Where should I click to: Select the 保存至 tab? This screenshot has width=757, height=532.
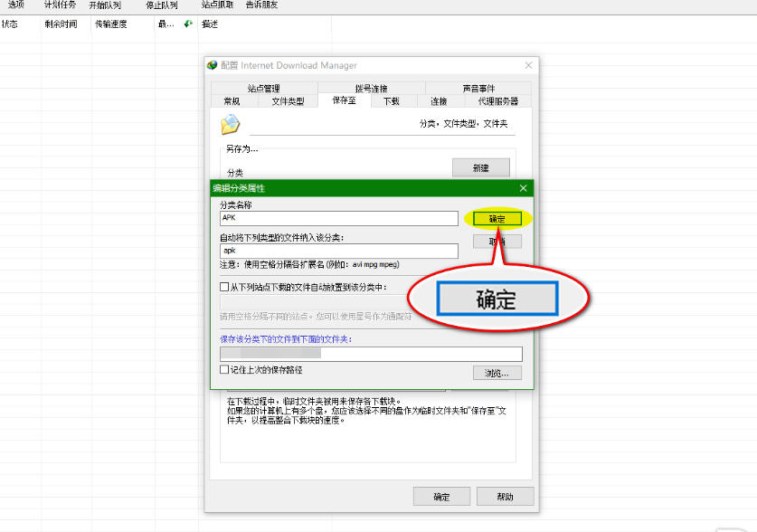point(345,100)
